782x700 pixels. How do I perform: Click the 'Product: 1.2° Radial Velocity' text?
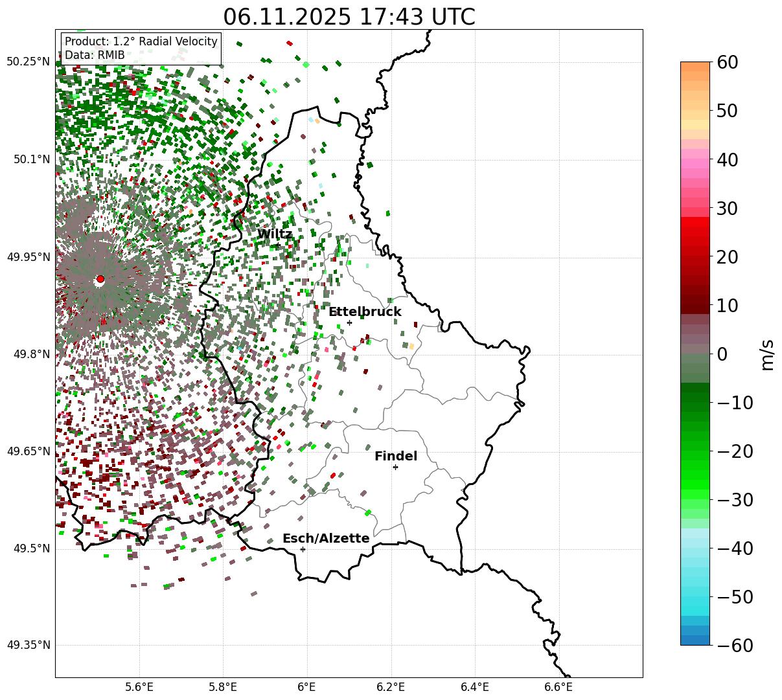[141, 41]
